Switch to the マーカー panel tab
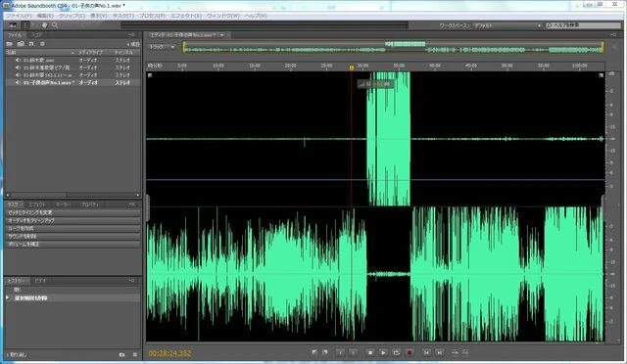Screen dimensions: 627x364 63,205
